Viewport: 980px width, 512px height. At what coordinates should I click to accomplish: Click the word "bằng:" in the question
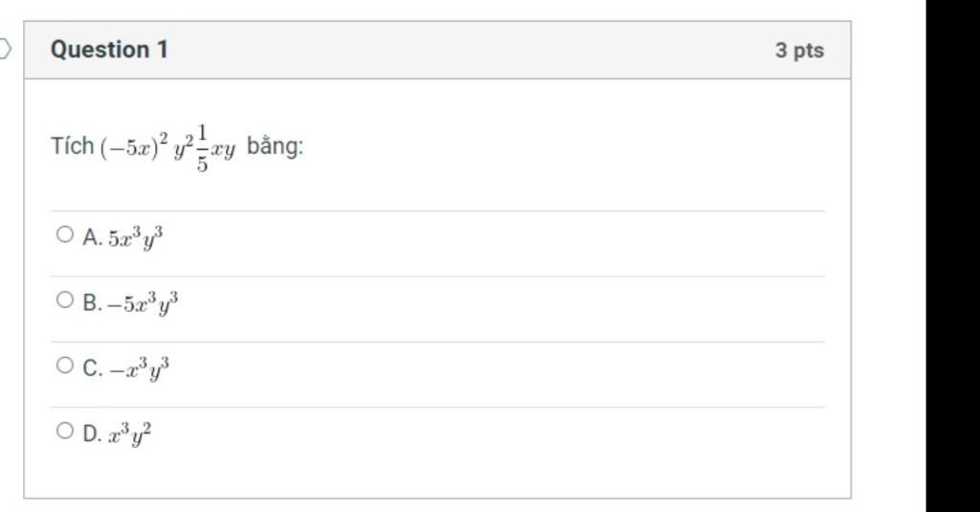275,147
